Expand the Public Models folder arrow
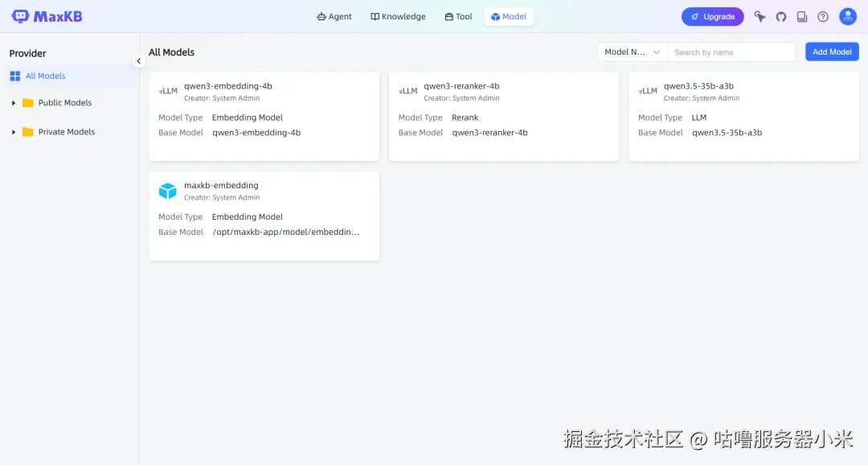Viewport: 868px width, 465px height. pos(14,103)
